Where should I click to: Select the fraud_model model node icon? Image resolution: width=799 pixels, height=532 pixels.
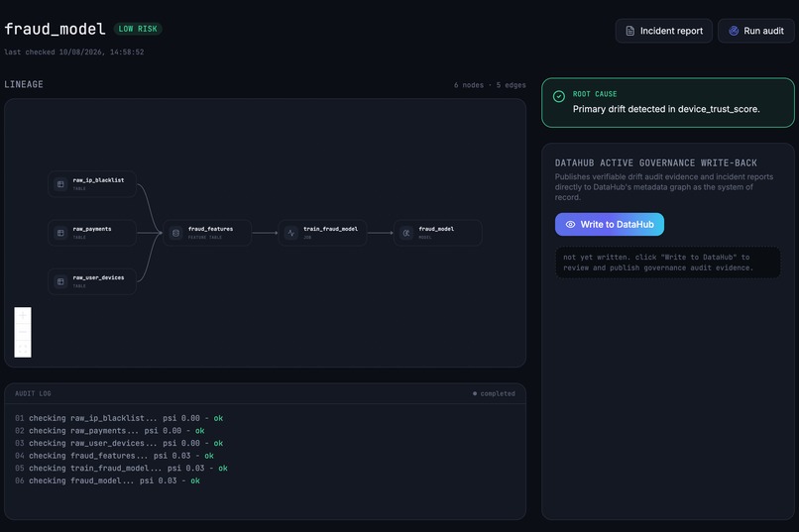pyautogui.click(x=406, y=233)
